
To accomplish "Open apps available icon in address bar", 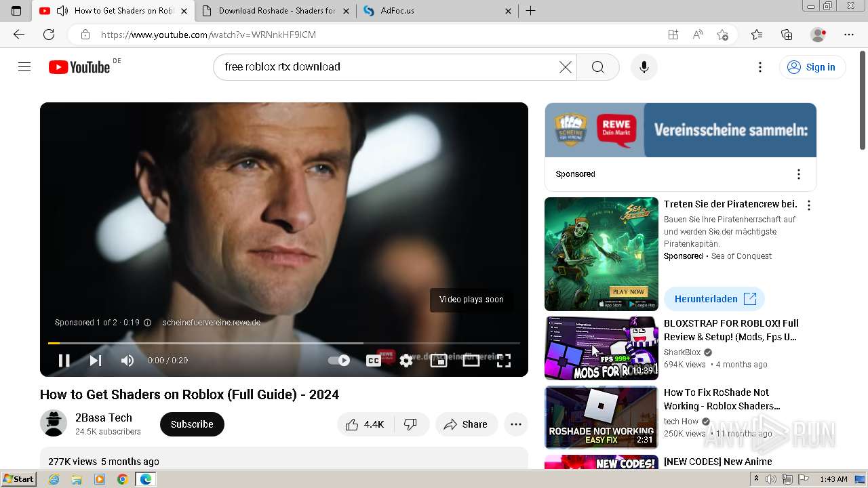I will (x=673, y=35).
